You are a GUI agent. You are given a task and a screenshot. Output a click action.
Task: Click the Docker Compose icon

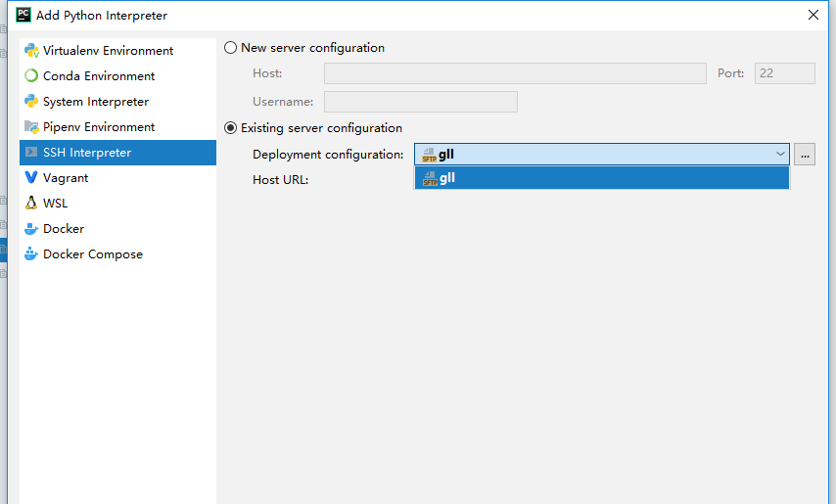(31, 253)
